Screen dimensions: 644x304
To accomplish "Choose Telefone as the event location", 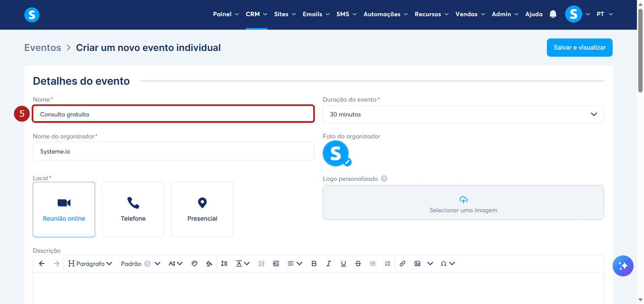I will click(x=133, y=210).
